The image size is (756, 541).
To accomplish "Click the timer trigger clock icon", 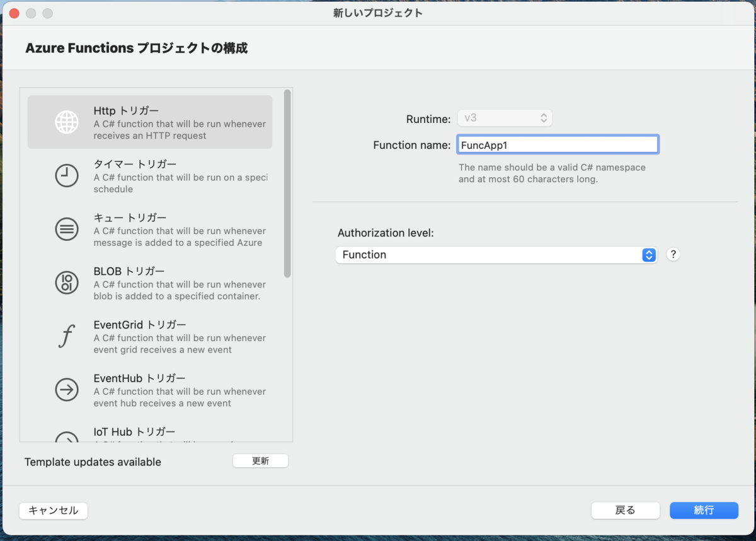I will [x=67, y=176].
